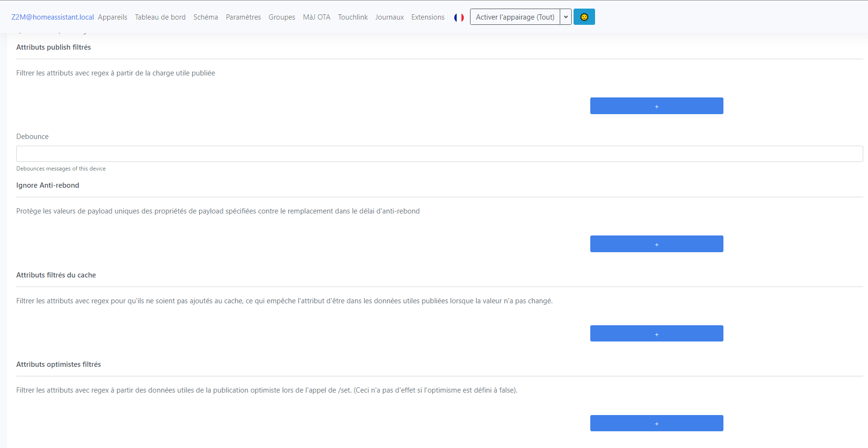Open the MàJ OTA page
The width and height of the screenshot is (868, 448).
tap(316, 17)
